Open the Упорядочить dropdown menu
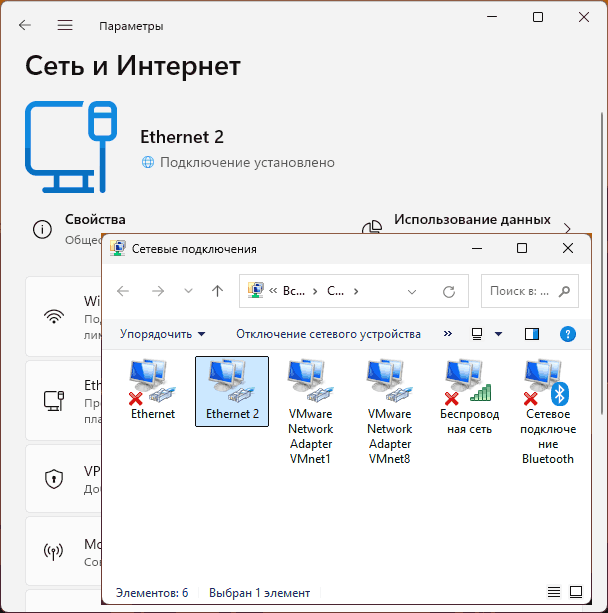The height and width of the screenshot is (613, 608). tap(162, 334)
